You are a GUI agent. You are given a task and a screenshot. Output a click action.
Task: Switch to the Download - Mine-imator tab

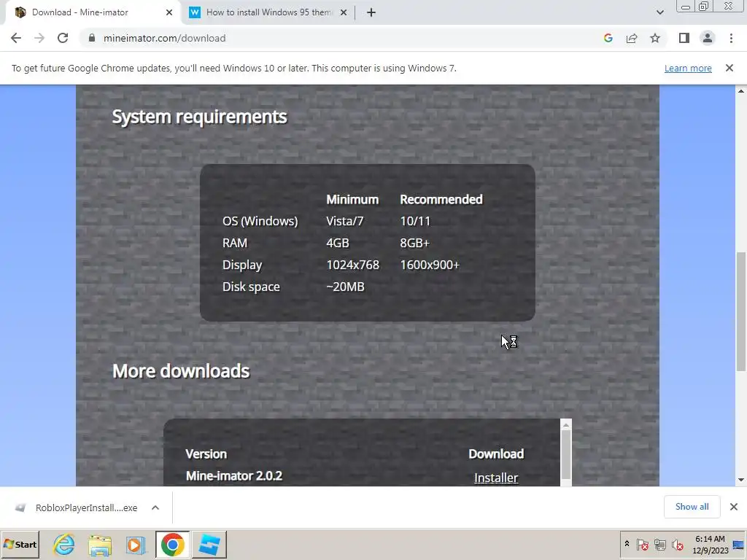coord(93,12)
